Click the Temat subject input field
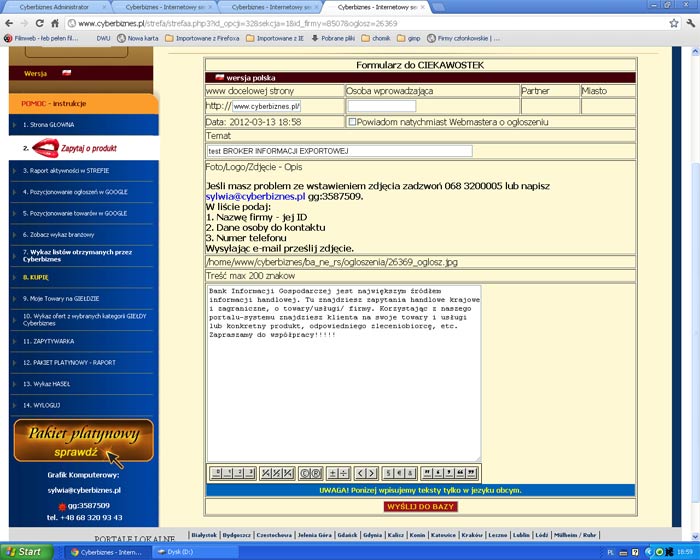The height and width of the screenshot is (560, 700). coord(338,151)
